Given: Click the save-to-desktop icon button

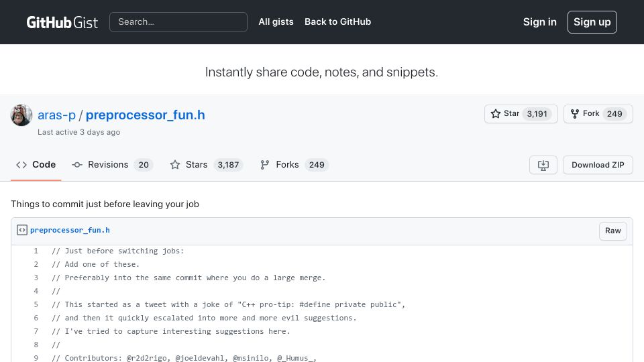Looking at the screenshot, I should coord(543,165).
